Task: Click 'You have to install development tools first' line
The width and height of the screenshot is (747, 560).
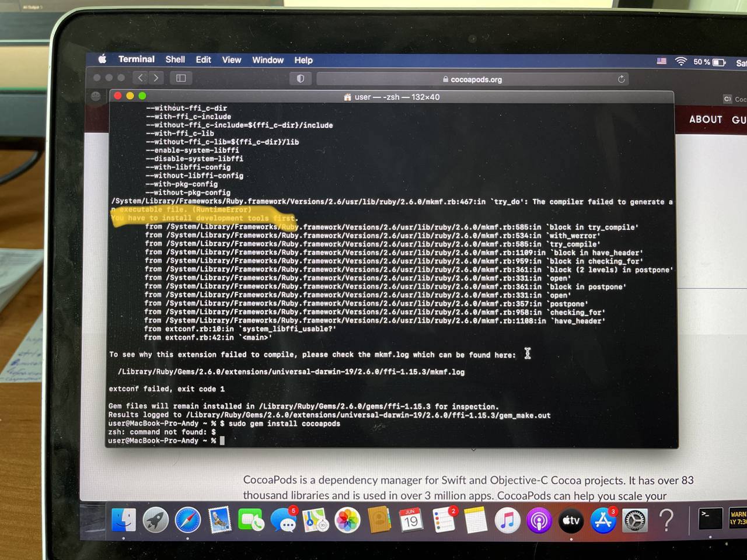Action: click(x=204, y=218)
